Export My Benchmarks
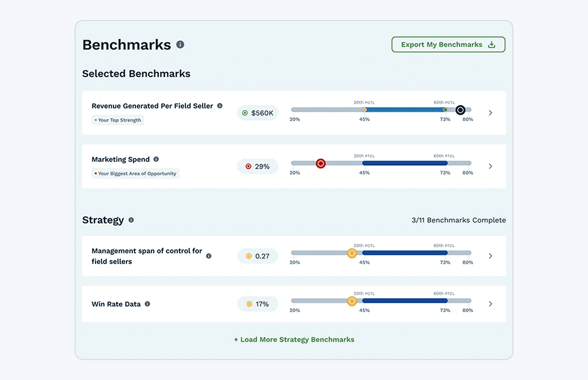The height and width of the screenshot is (380, 588). click(x=448, y=45)
